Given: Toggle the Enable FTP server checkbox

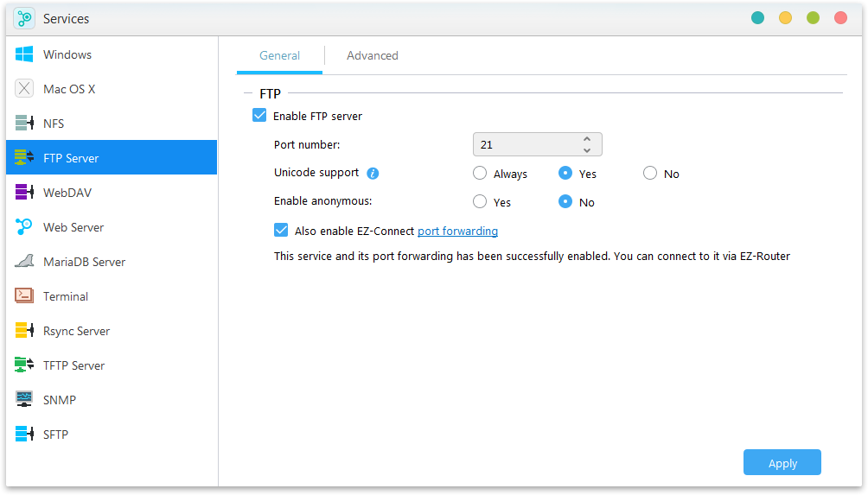Looking at the screenshot, I should pos(259,116).
